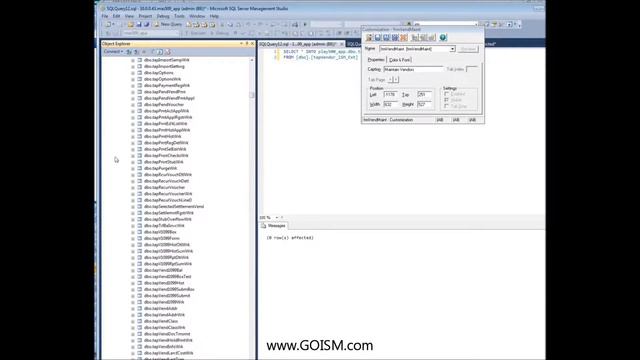The image size is (640, 360).
Task: Switch to the Properties tab in Customization
Action: click(x=376, y=60)
